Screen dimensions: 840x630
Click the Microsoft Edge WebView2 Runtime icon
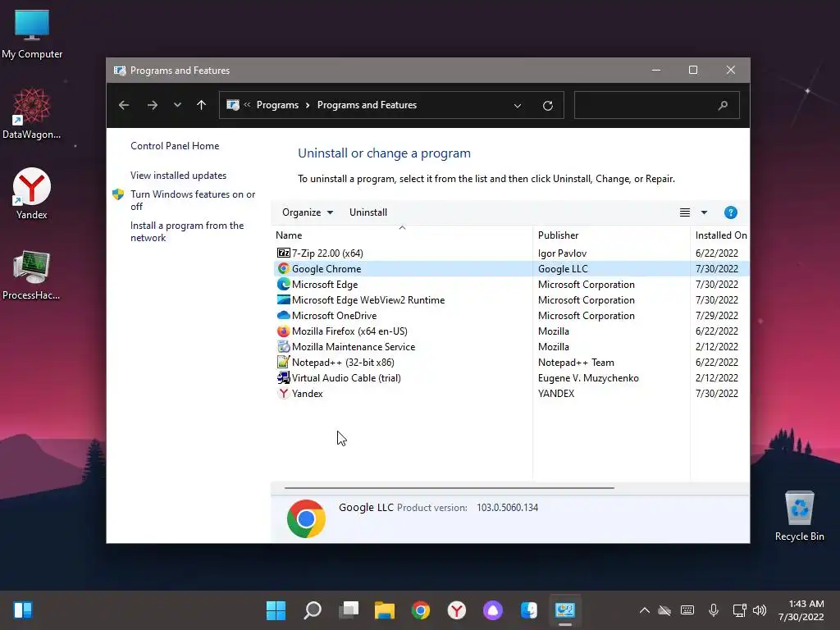(283, 299)
